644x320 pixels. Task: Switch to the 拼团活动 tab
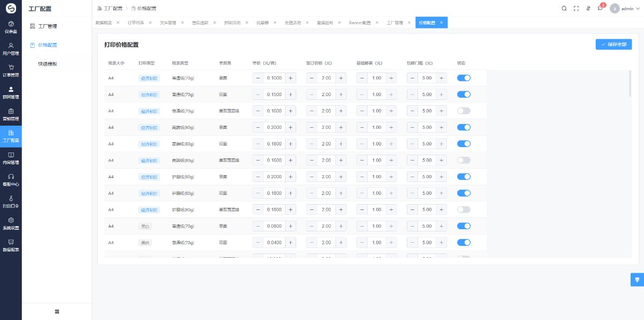232,23
